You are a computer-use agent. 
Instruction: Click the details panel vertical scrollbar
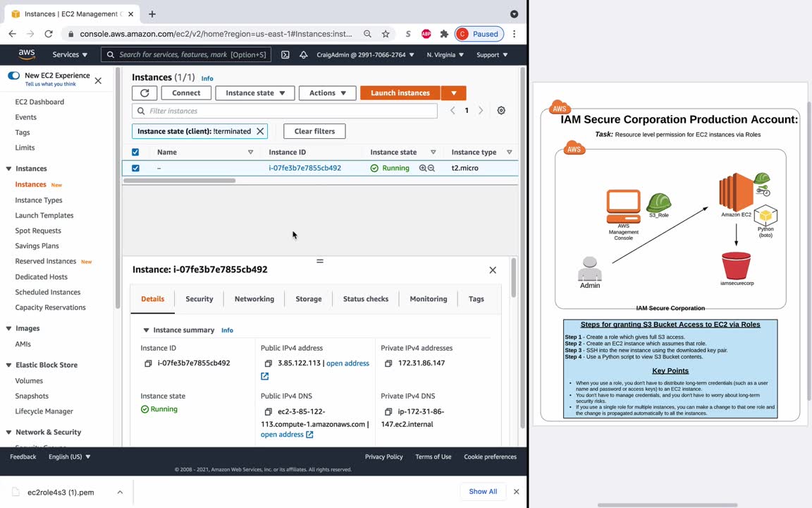click(513, 279)
